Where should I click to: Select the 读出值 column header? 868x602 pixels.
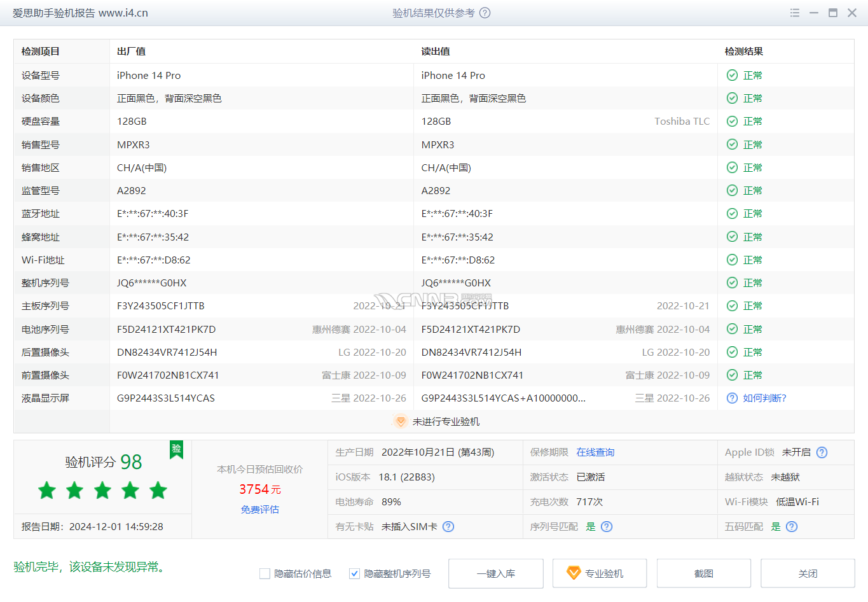click(436, 52)
